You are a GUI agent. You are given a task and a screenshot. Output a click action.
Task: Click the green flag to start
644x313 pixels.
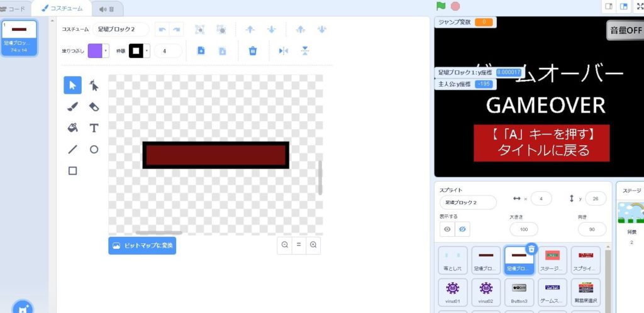point(441,6)
